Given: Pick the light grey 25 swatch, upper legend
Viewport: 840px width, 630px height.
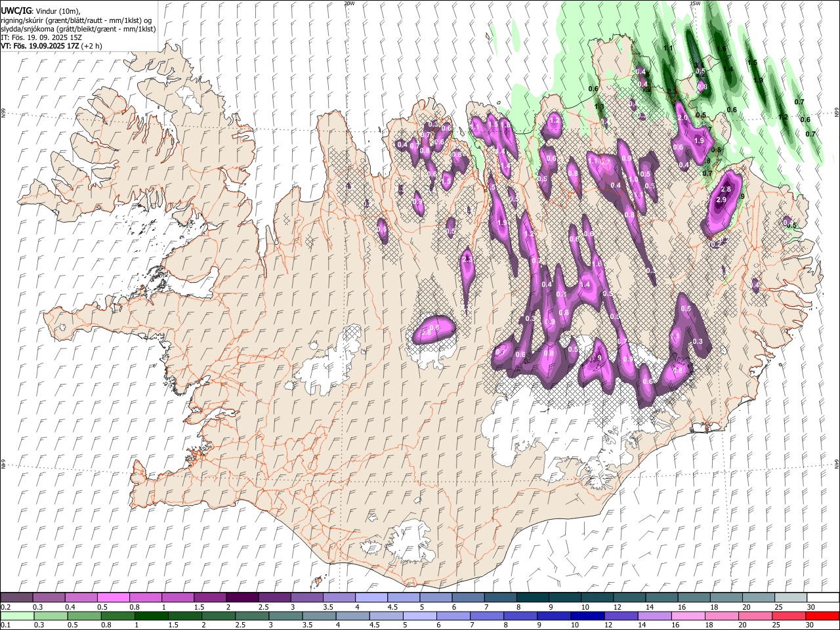Looking at the screenshot, I should point(789,597).
